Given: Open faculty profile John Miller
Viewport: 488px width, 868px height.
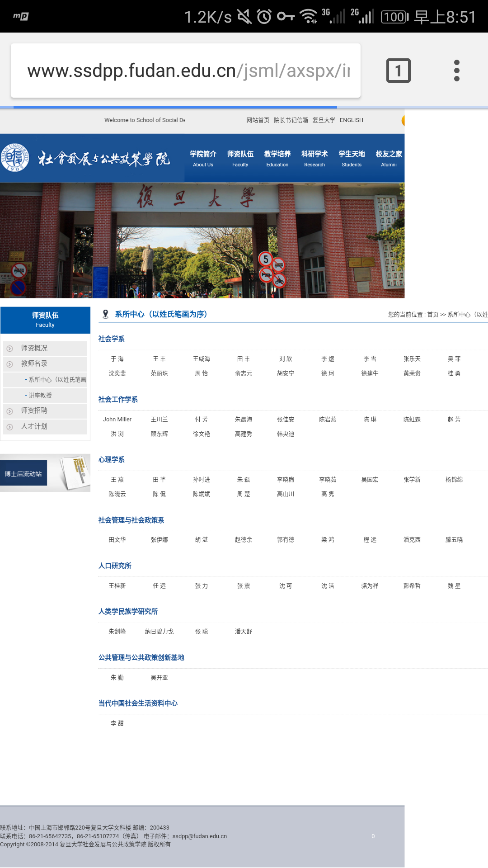Looking at the screenshot, I should [x=117, y=420].
